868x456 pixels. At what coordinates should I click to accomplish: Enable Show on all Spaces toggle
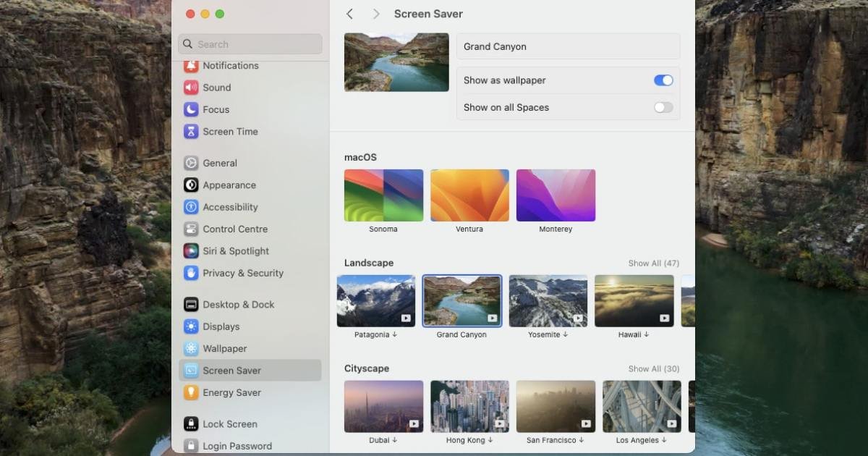[663, 107]
